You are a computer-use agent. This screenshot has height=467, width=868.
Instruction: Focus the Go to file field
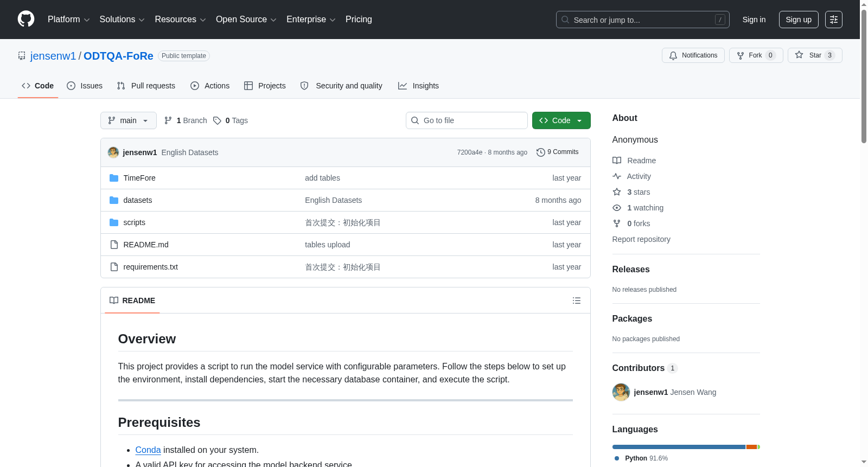point(467,120)
